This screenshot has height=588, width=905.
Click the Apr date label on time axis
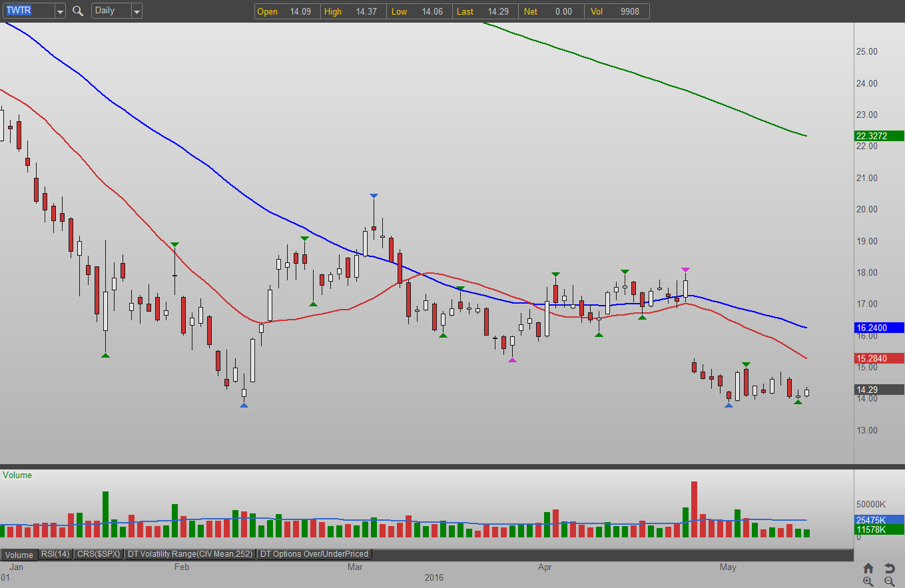point(545,567)
